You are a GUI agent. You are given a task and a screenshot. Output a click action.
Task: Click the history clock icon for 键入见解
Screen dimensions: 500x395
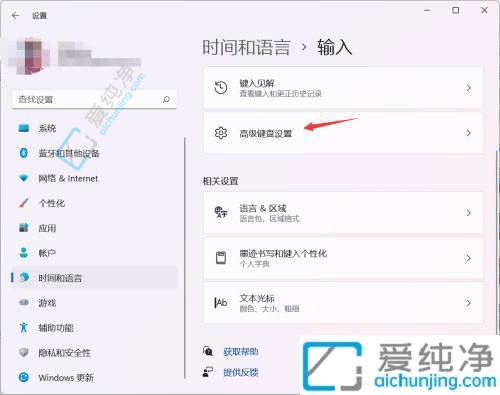[x=221, y=88]
